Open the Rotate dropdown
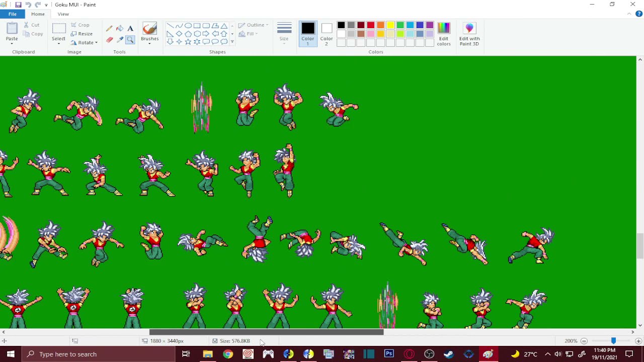 coord(84,43)
